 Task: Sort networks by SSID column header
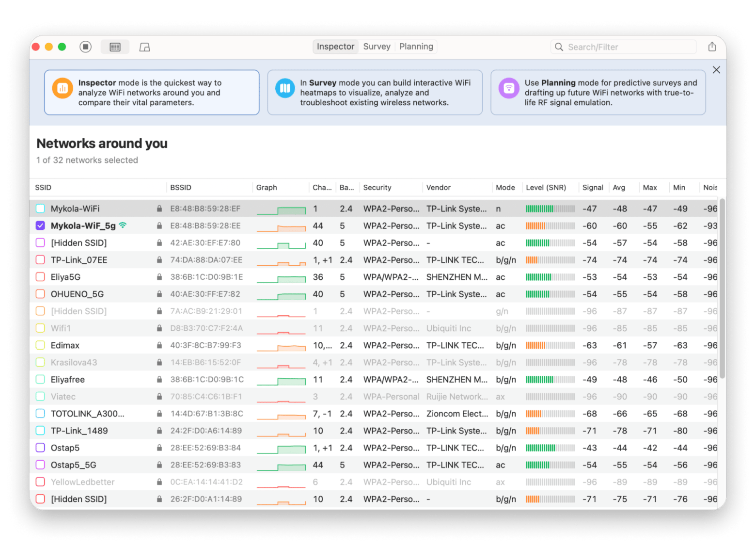pos(43,188)
